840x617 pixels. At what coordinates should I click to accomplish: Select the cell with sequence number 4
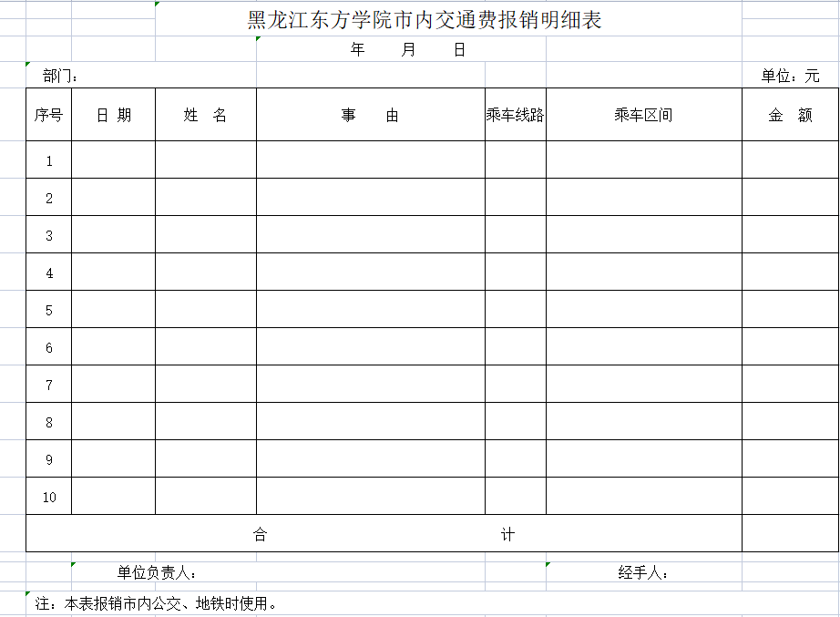pyautogui.click(x=49, y=272)
